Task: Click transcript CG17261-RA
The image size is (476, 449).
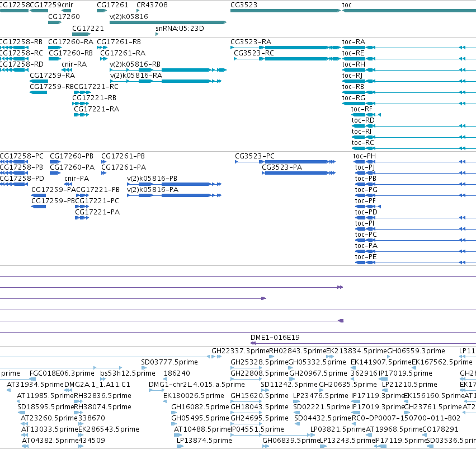Action: tap(103, 59)
